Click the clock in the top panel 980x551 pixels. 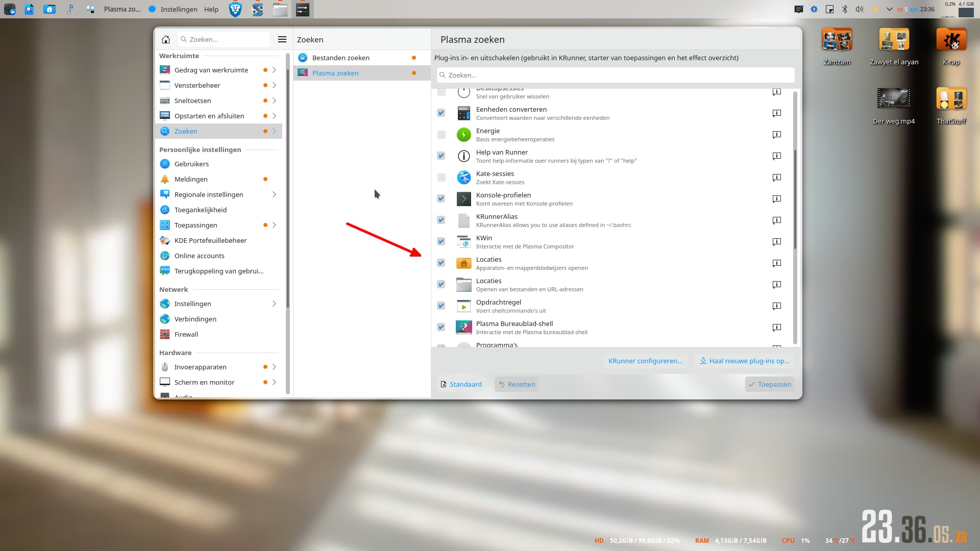pos(916,9)
